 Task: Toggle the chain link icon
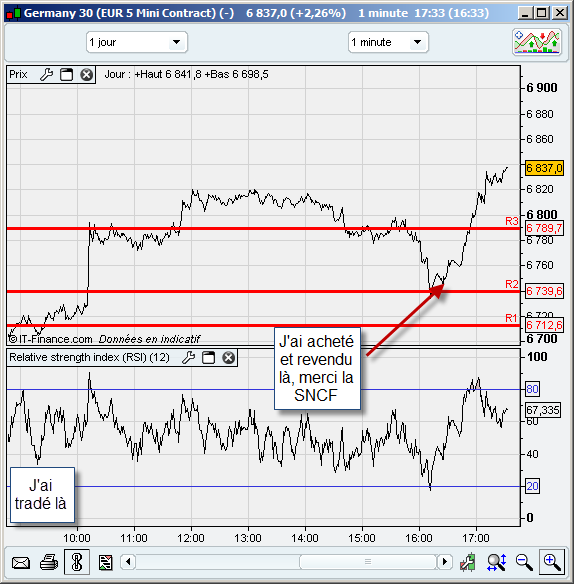point(77,562)
